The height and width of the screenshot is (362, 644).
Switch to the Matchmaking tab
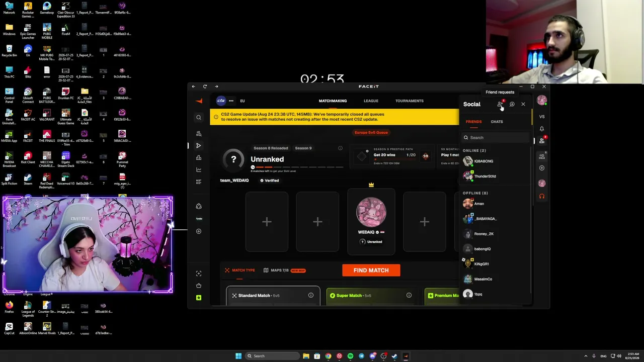pos(333,101)
